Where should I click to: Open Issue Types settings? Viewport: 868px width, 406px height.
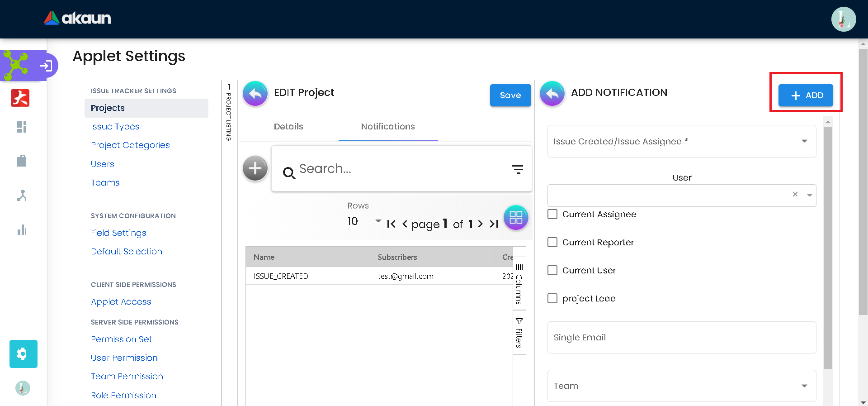[115, 127]
